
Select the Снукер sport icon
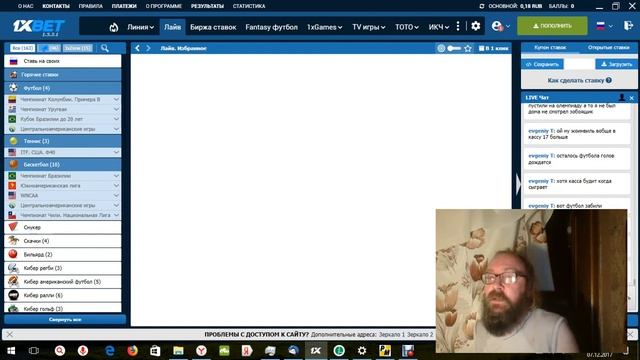(13, 227)
